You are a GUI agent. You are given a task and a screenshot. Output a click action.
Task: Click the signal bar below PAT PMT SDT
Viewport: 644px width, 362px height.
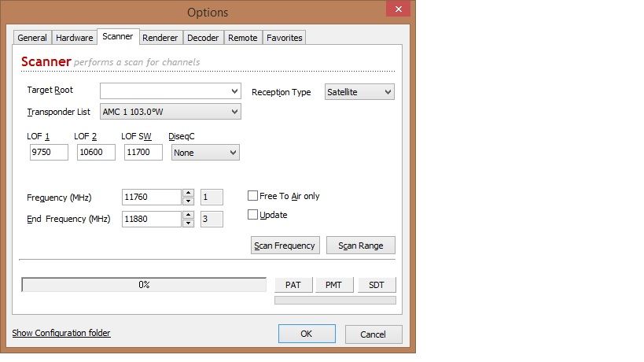click(335, 301)
